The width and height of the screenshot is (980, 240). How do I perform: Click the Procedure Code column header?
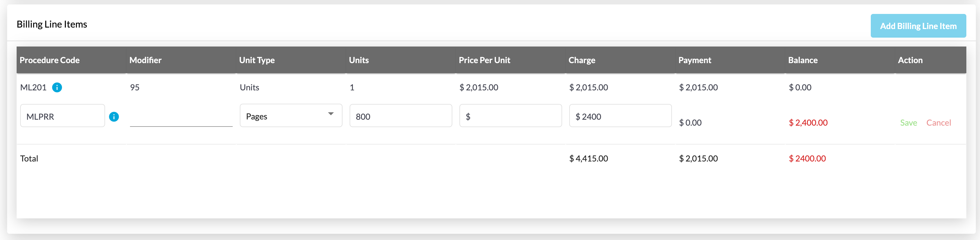coord(50,60)
